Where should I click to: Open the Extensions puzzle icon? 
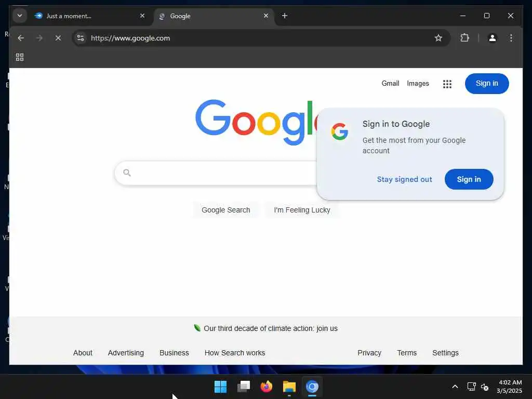[x=464, y=38]
